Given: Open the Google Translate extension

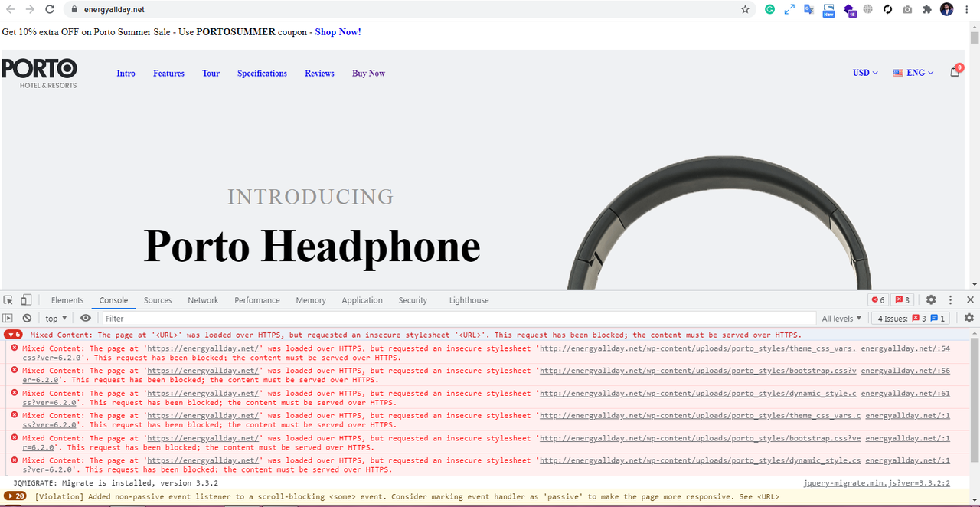Looking at the screenshot, I should pos(808,9).
